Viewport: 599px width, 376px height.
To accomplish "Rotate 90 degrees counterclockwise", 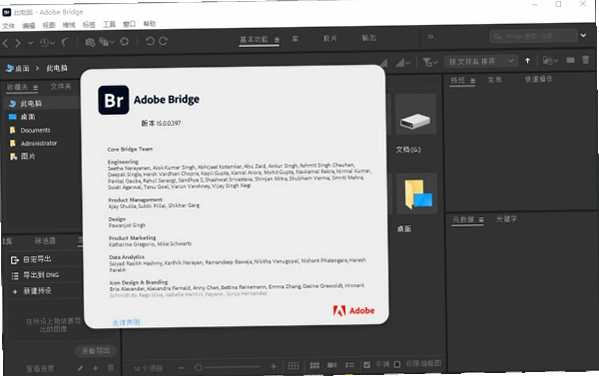I will coord(150,41).
